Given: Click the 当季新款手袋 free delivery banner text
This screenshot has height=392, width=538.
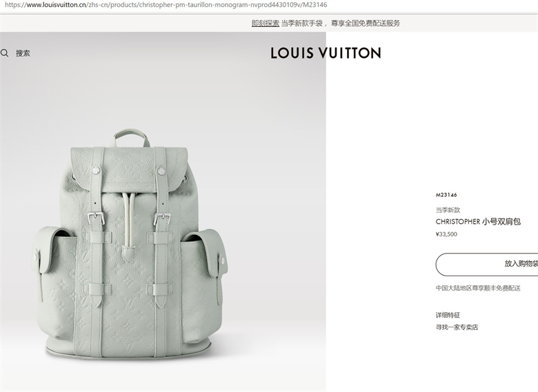Looking at the screenshot, I should click(x=340, y=23).
